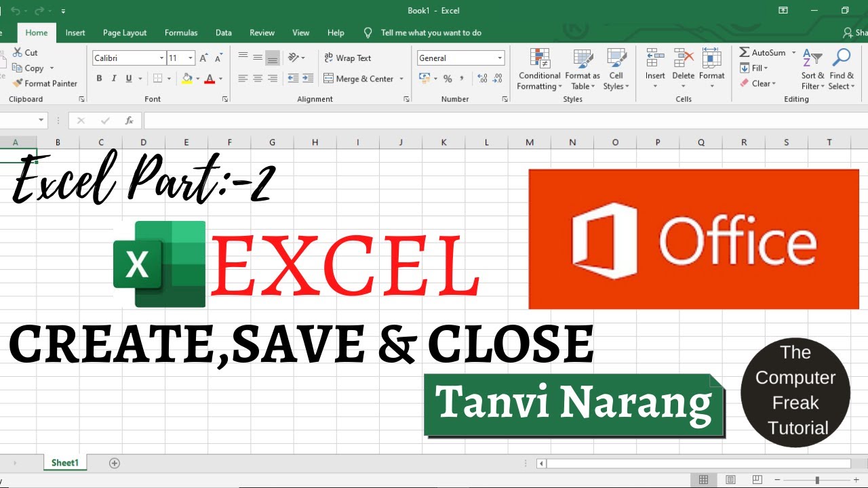
Task: Click Increase Decimal icon
Action: coord(482,79)
